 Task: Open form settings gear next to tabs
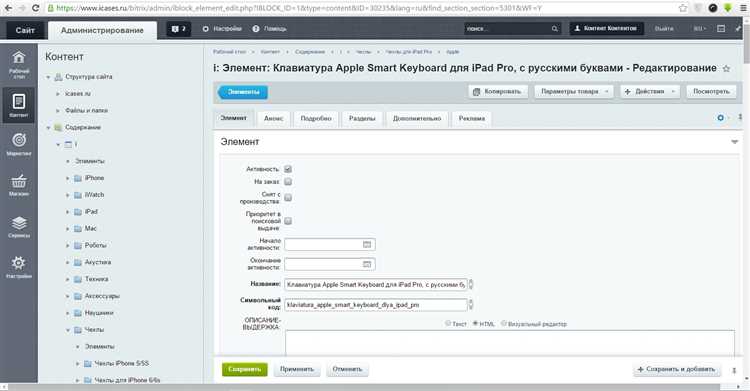(720, 118)
